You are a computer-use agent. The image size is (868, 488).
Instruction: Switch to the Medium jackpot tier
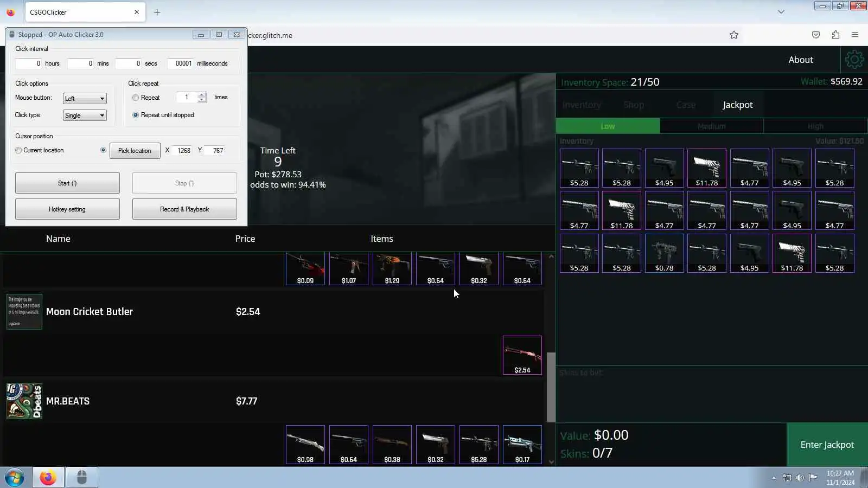coord(712,126)
